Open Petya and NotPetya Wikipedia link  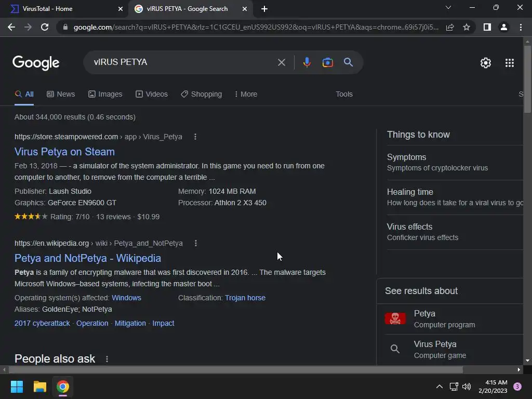tap(87, 258)
